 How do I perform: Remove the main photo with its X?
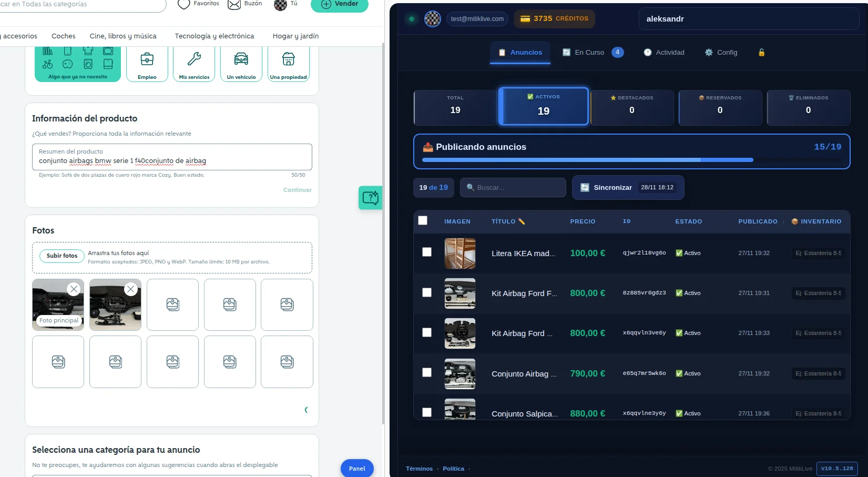coord(74,289)
